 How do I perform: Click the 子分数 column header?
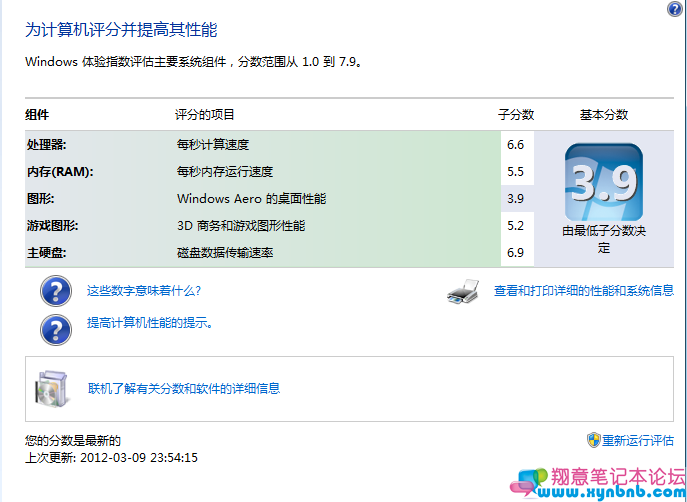[516, 115]
